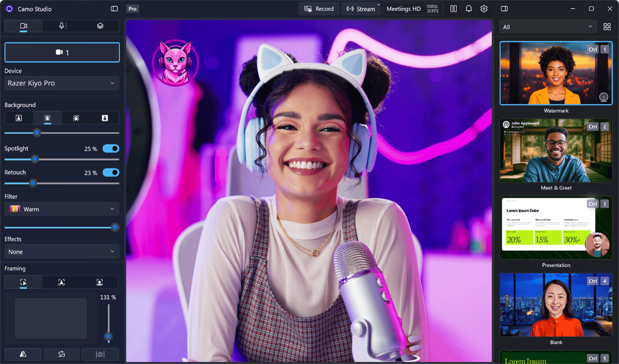Adjust the Spotlight slider
This screenshot has height=364, width=619.
pyautogui.click(x=35, y=159)
